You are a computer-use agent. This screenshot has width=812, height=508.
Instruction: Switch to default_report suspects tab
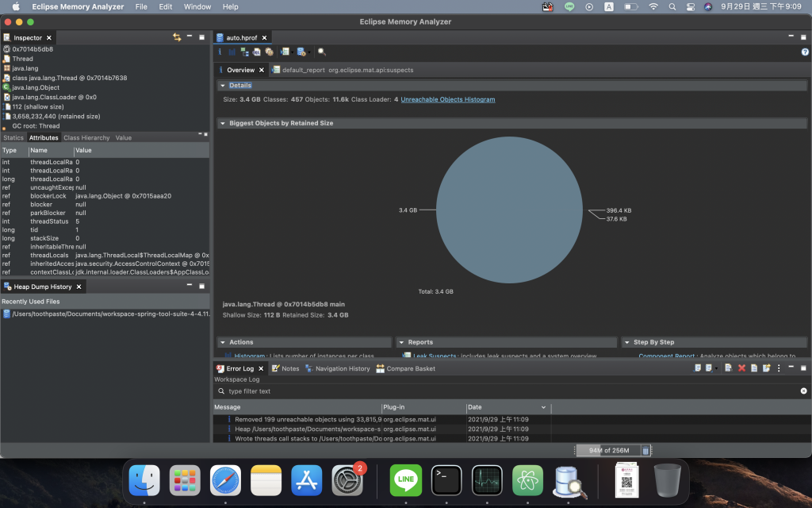[x=343, y=70]
